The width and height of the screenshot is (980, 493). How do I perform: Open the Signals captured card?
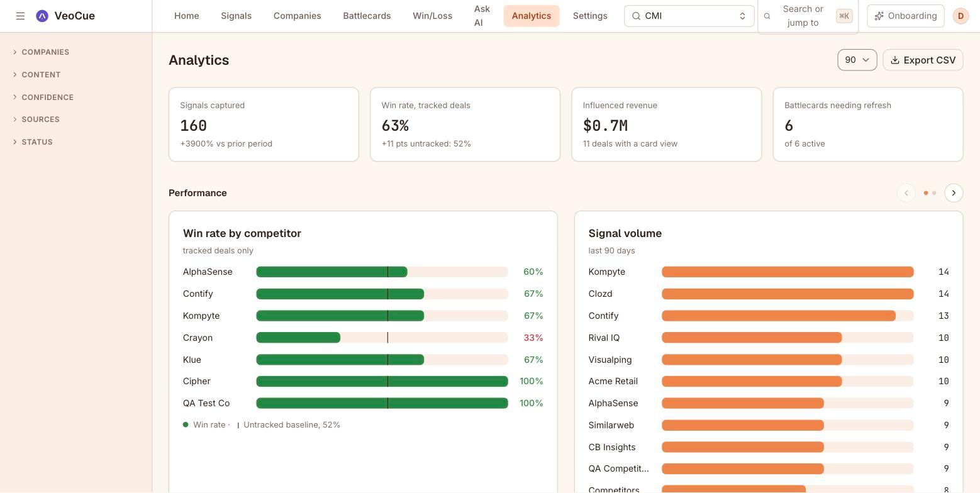264,125
